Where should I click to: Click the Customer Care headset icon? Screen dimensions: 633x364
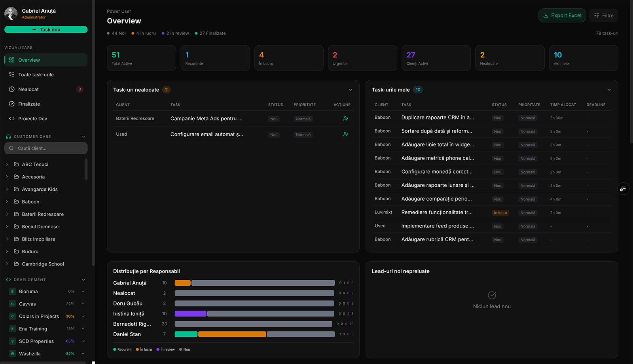[8, 136]
